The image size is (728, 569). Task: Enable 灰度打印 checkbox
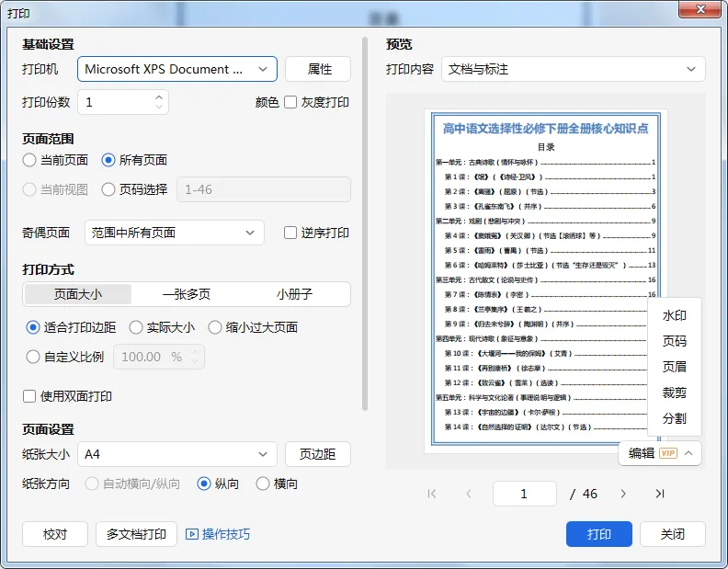click(x=290, y=102)
